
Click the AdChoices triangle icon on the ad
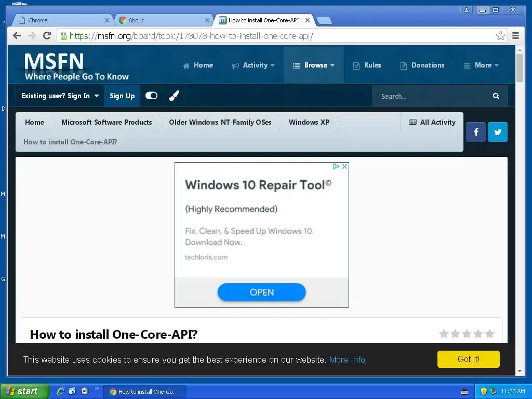[x=336, y=167]
